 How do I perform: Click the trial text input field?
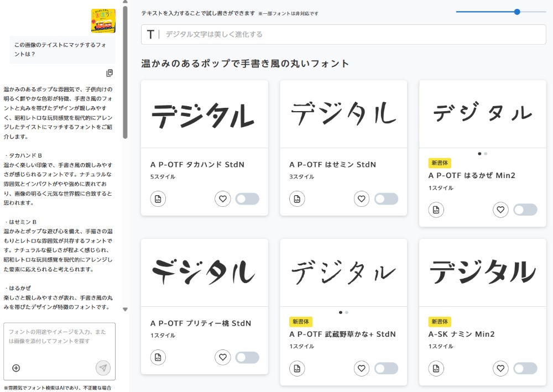tap(343, 34)
